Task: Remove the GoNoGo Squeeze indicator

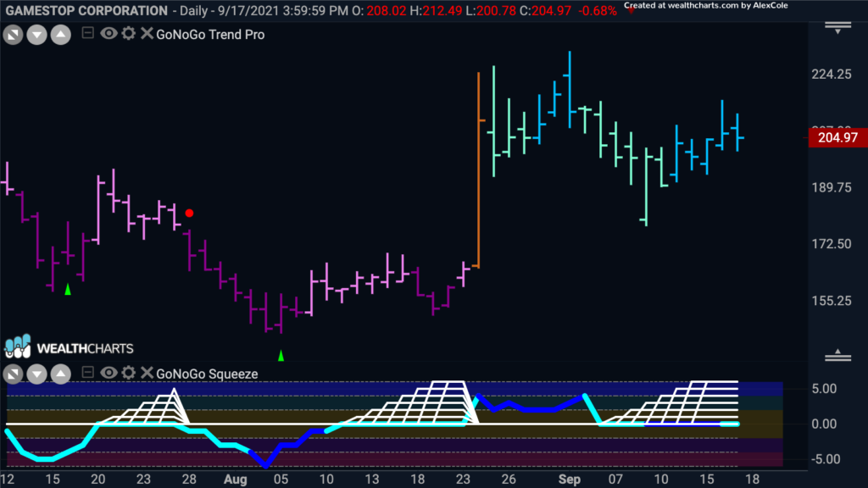Action: click(147, 373)
